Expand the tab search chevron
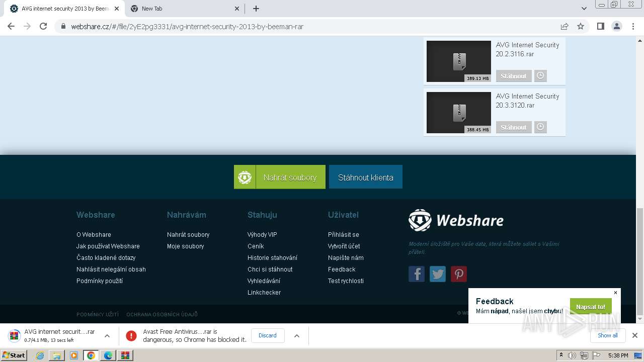 pyautogui.click(x=584, y=9)
